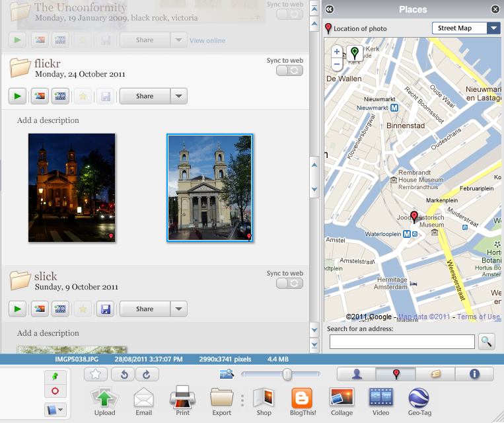This screenshot has height=423, width=504.
Task: Rotate photo counter-clockwise
Action: tap(124, 374)
